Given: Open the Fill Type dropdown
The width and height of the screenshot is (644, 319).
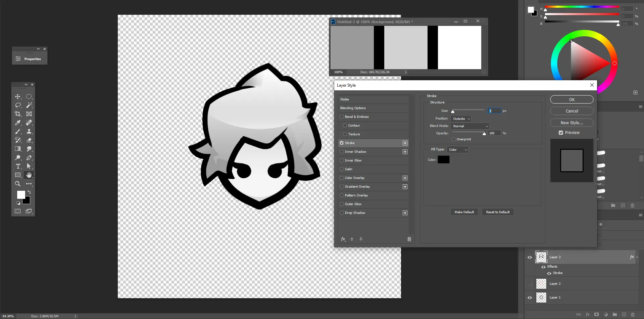Looking at the screenshot, I should (457, 150).
